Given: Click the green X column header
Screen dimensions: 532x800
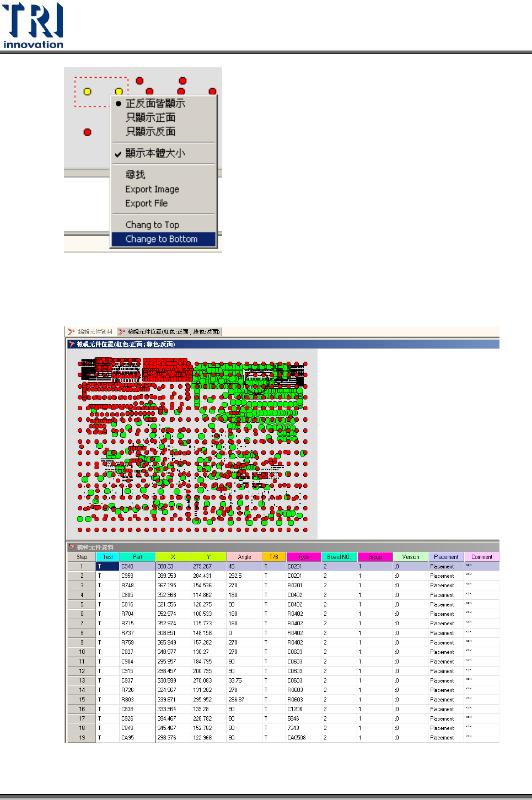Looking at the screenshot, I should click(173, 557).
